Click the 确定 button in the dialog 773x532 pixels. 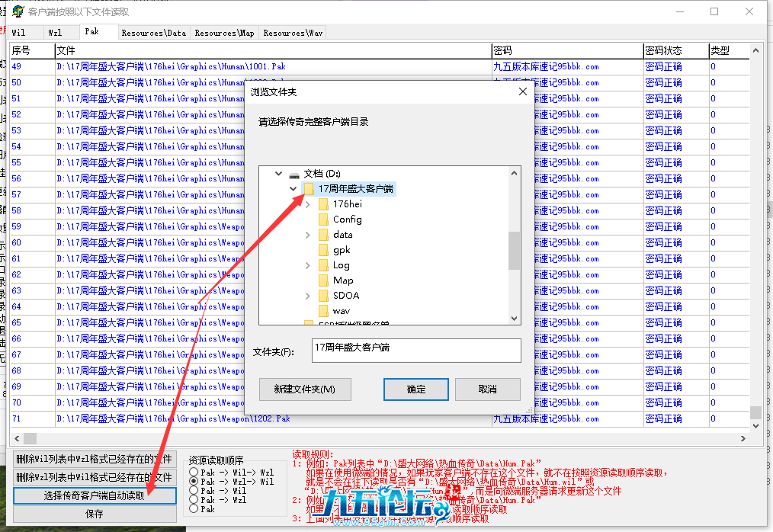[x=416, y=389]
